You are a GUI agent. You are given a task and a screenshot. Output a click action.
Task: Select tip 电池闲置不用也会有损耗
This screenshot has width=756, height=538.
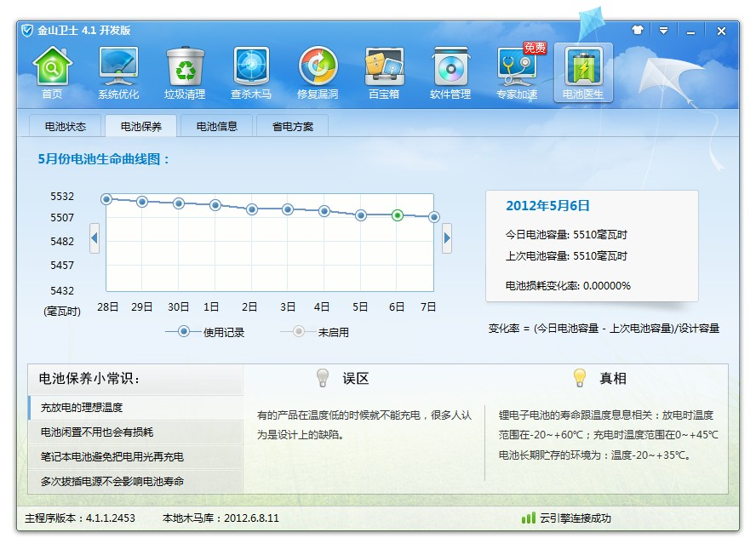136,432
